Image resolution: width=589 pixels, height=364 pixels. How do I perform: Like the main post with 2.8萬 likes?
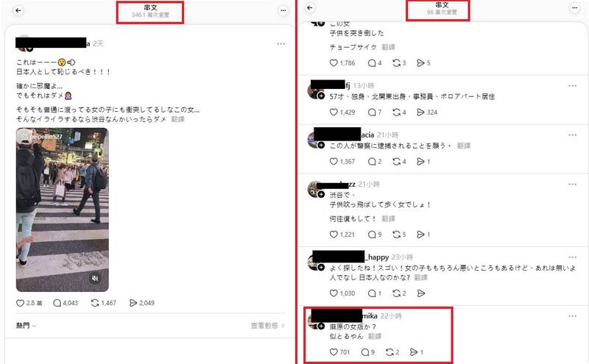[x=29, y=303]
